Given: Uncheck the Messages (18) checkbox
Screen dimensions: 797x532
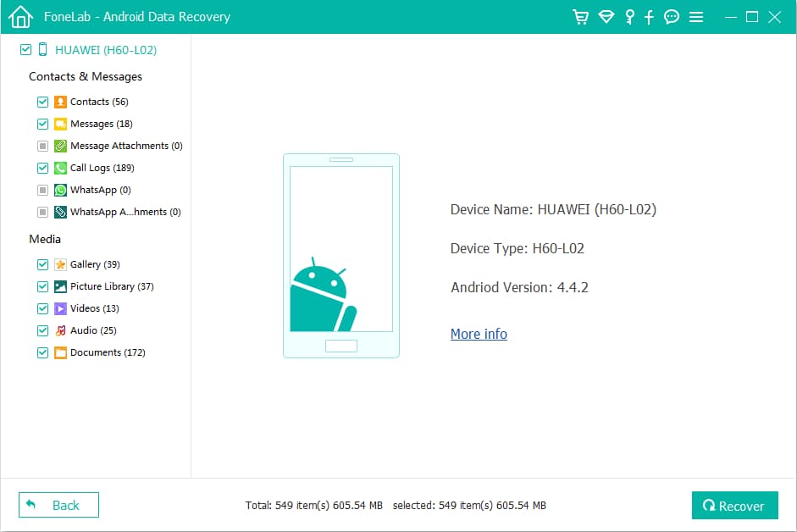Looking at the screenshot, I should (x=42, y=124).
